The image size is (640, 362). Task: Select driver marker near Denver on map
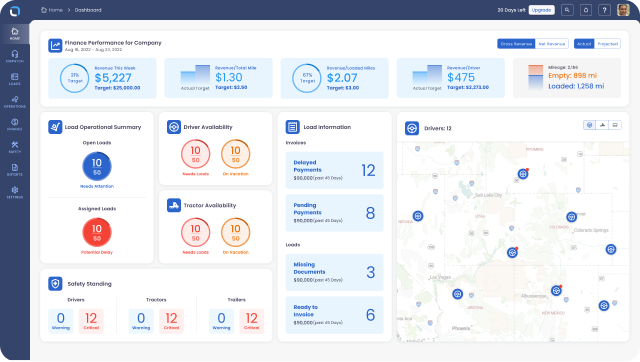(571, 217)
